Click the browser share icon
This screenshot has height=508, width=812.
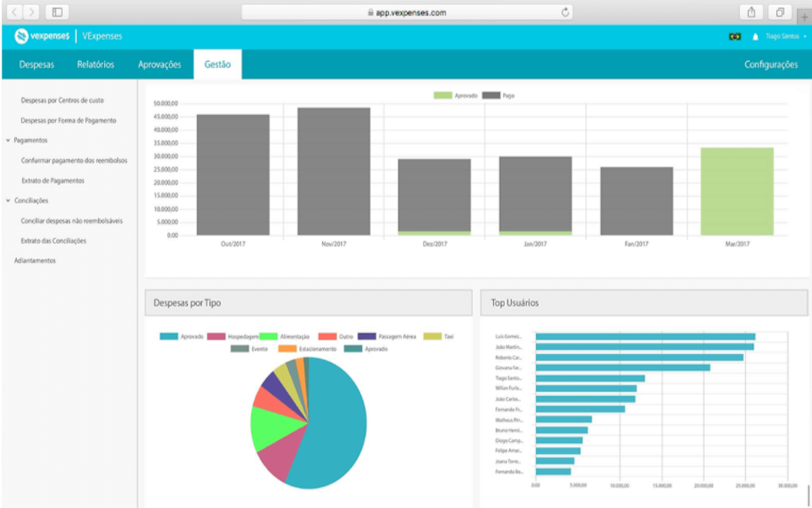(749, 13)
